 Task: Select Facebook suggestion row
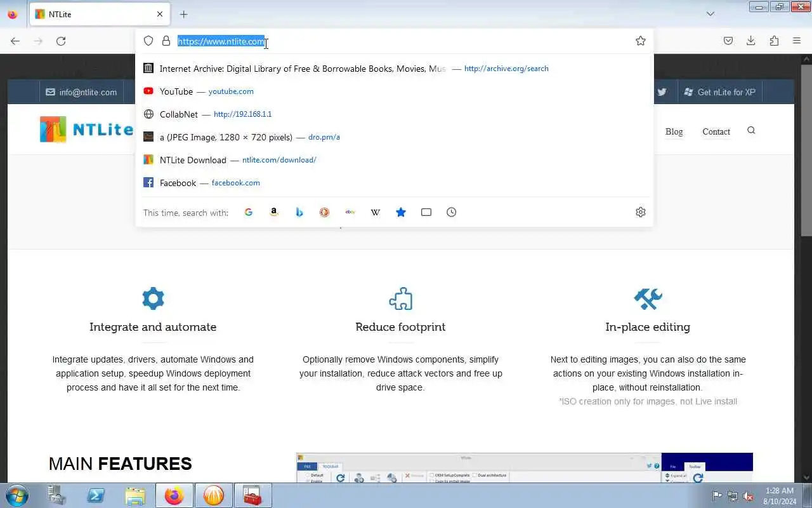(x=395, y=183)
